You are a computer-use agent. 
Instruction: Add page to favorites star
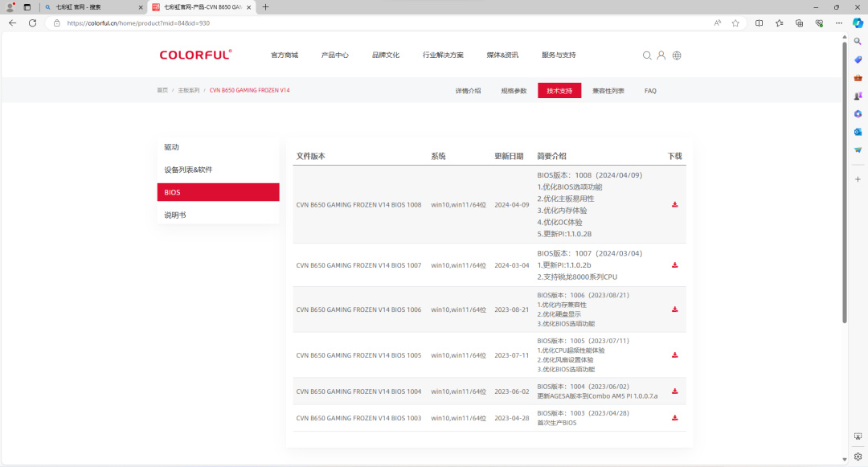pyautogui.click(x=735, y=23)
